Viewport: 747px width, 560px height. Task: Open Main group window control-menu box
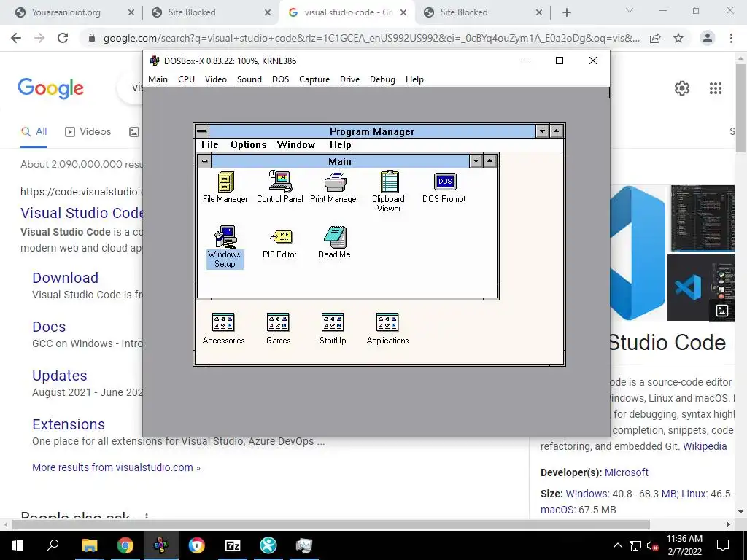tap(204, 161)
